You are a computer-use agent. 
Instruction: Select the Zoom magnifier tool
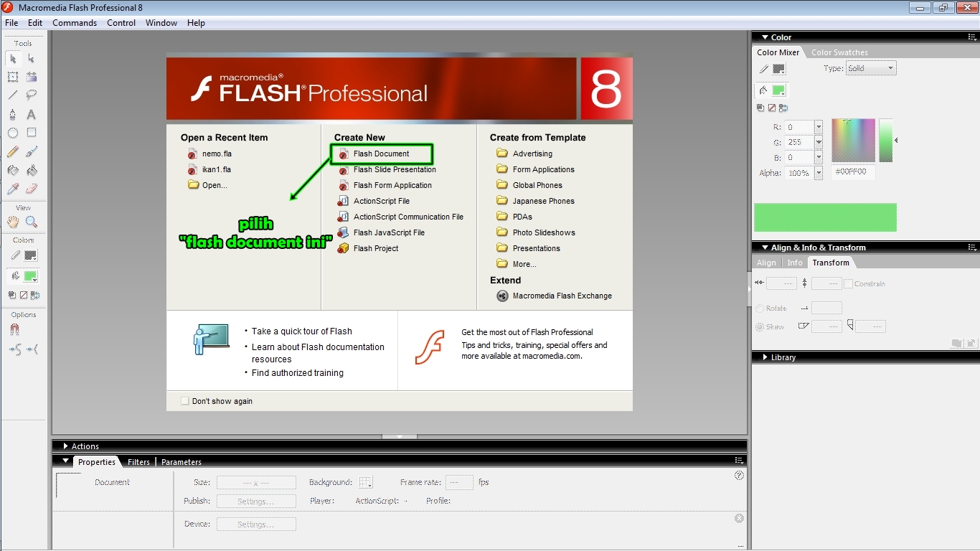(32, 222)
